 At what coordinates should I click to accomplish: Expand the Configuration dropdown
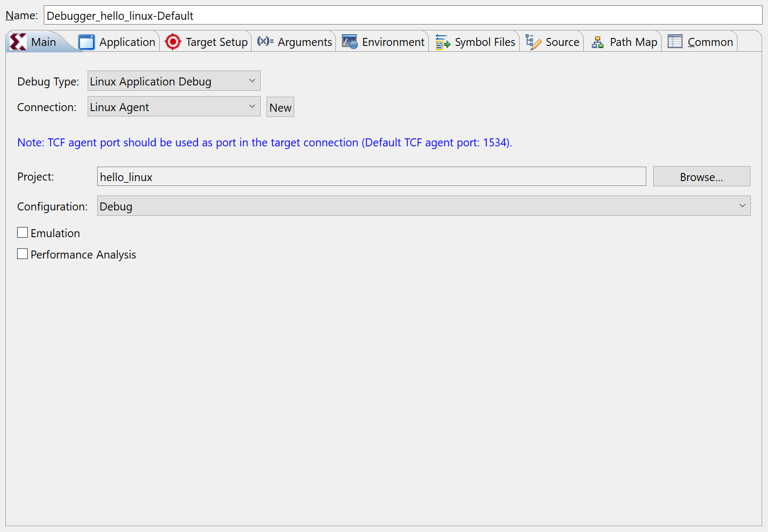(424, 206)
